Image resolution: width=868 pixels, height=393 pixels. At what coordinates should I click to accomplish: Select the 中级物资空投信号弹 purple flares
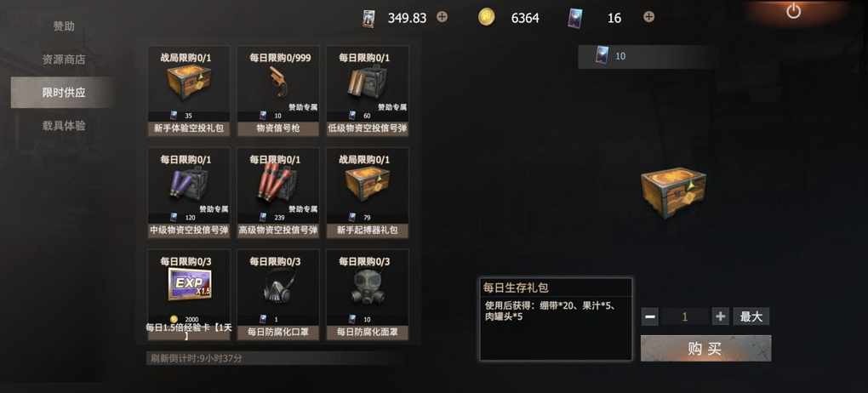[189, 192]
